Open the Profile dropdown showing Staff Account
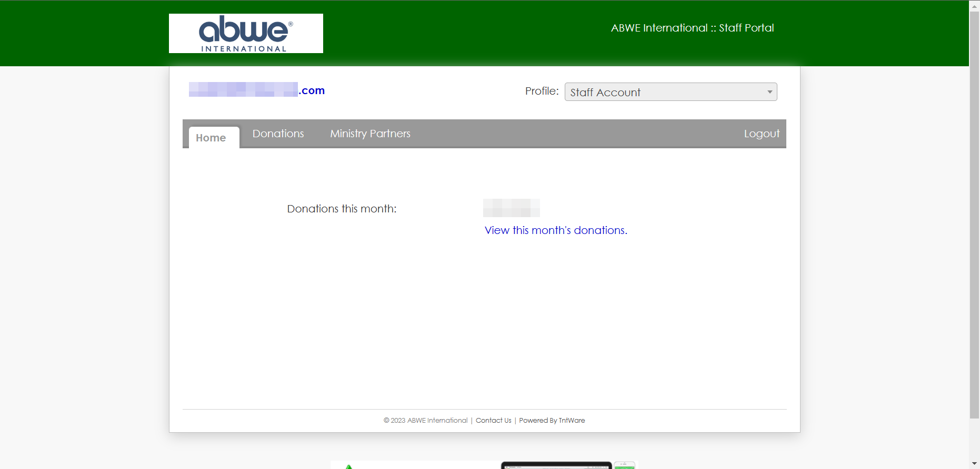 coord(671,92)
